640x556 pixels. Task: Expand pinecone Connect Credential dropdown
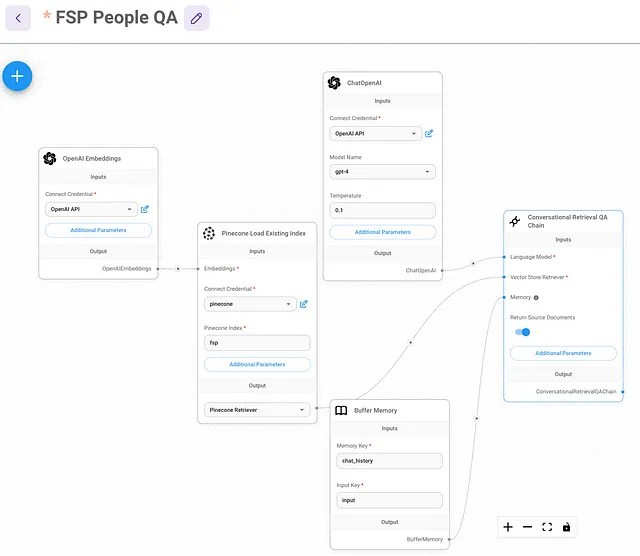point(250,304)
